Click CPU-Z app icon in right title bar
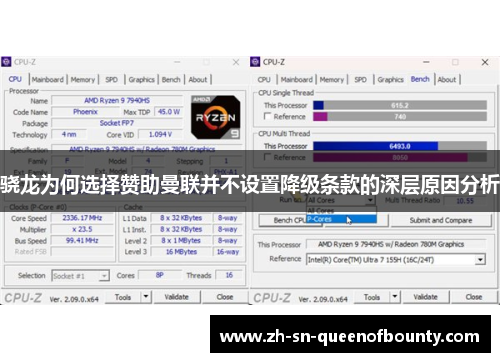Screen dimensions: 500x362 point(255,62)
